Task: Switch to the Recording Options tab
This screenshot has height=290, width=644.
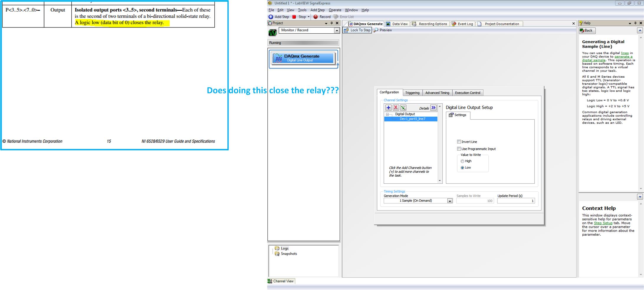Action: pos(429,24)
